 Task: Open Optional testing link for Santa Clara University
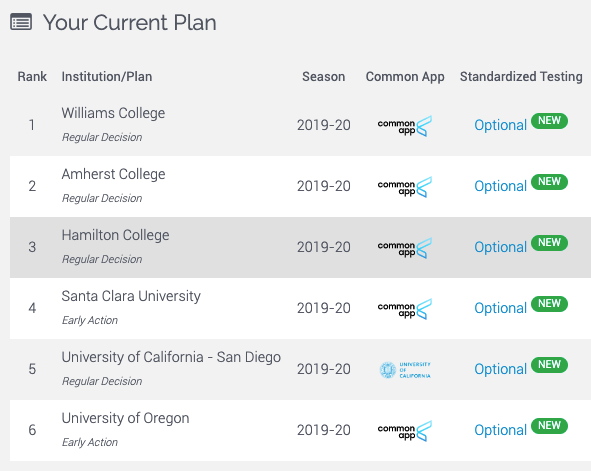(x=500, y=309)
